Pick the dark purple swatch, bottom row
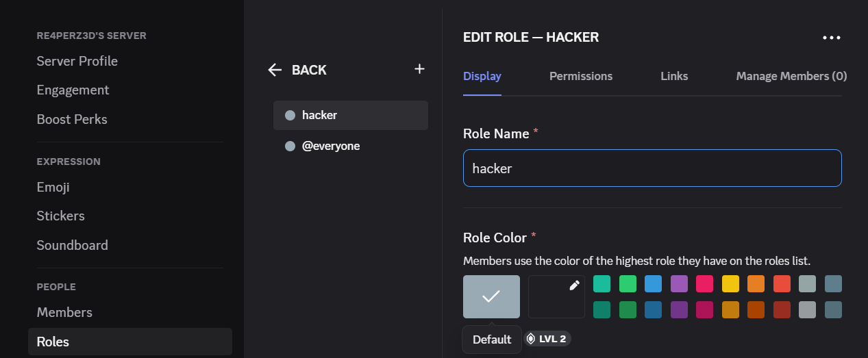Viewport: 868px width, 358px height. 679,309
